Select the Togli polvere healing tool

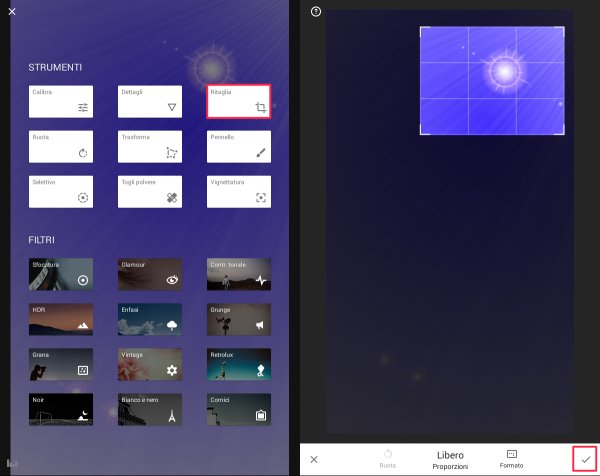[x=150, y=191]
